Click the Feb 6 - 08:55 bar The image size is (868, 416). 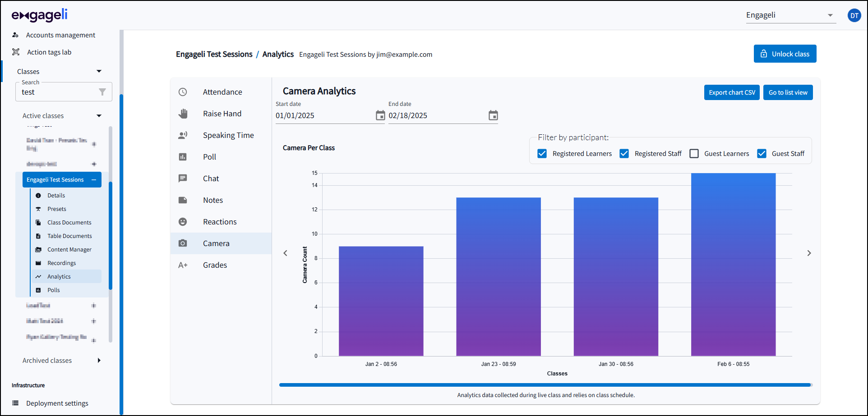tap(733, 265)
